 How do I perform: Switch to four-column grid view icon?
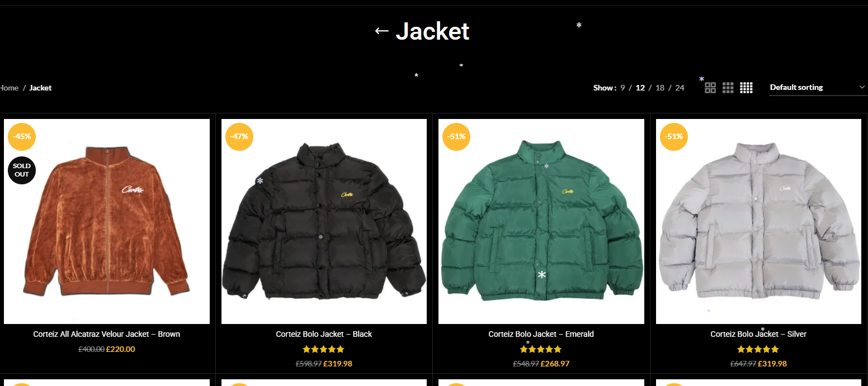(x=746, y=88)
